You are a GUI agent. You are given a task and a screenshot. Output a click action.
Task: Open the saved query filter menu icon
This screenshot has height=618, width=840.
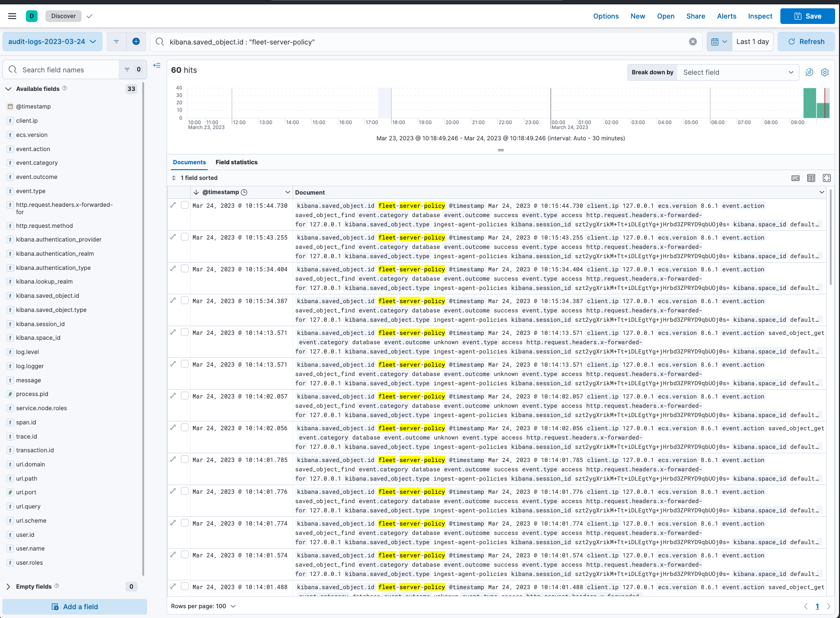116,42
